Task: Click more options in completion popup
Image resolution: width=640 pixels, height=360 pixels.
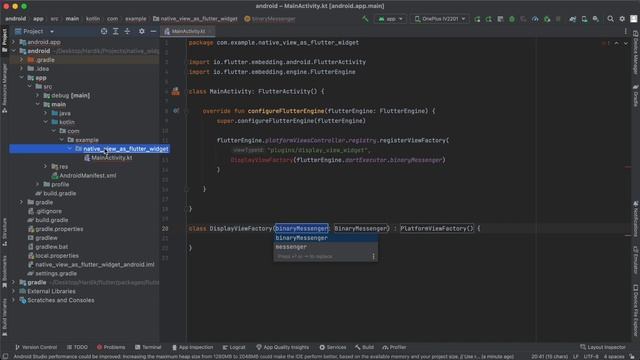Action: (x=373, y=257)
